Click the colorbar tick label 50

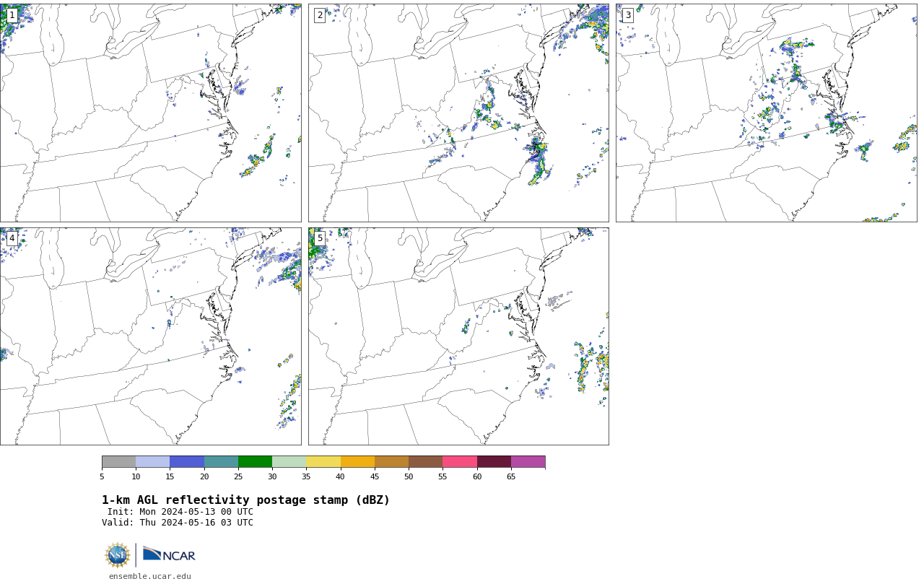tap(409, 476)
